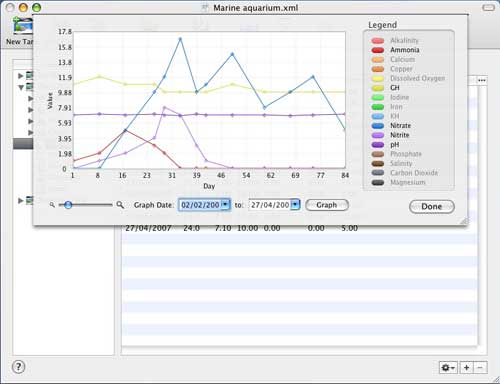Click the 24.0 value in the table row
The width and height of the screenshot is (500, 384).
(x=192, y=228)
